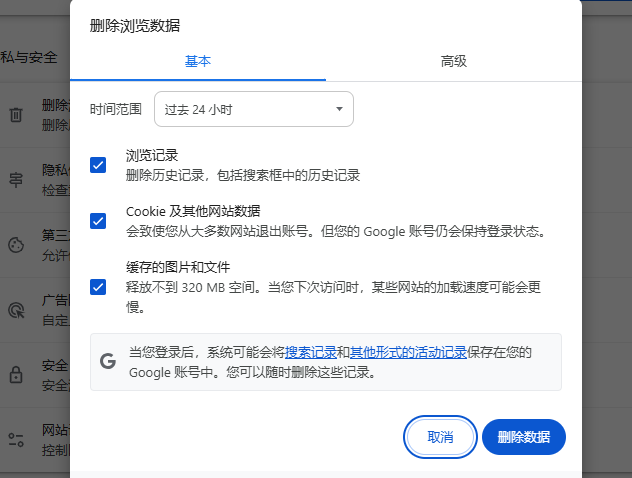Switch to the 高级 tab
This screenshot has height=478, width=632.
click(x=454, y=61)
